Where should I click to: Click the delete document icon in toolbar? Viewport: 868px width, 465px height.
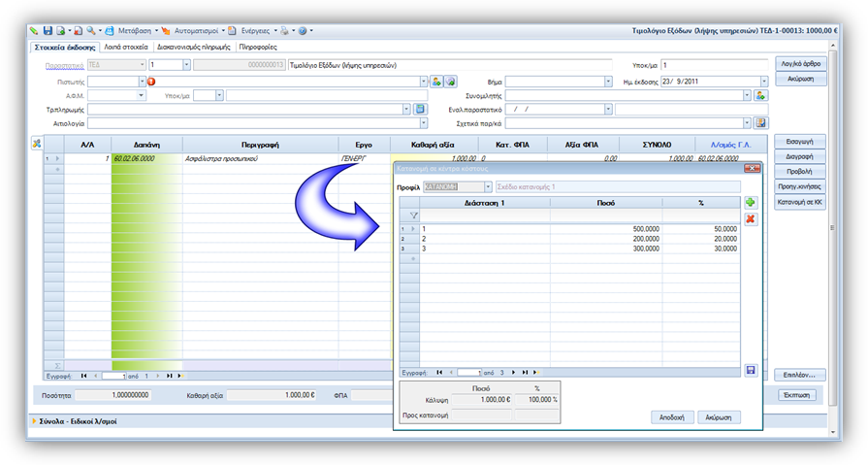79,30
